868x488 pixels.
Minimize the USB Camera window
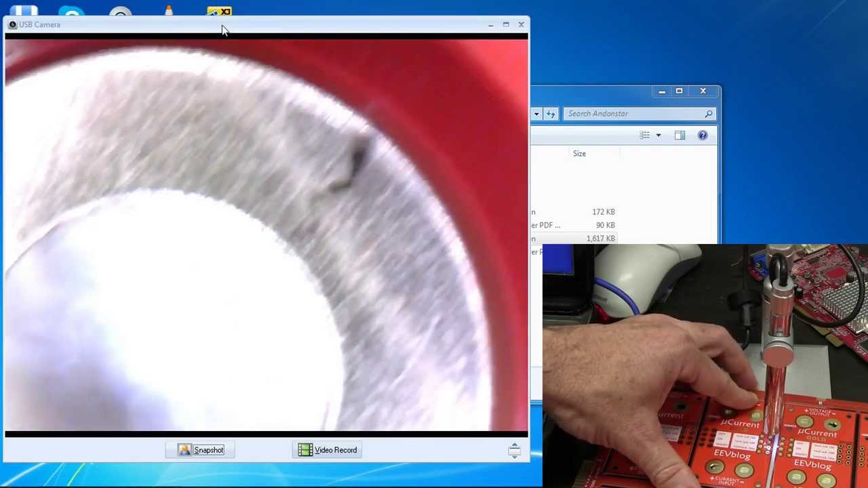tap(490, 24)
